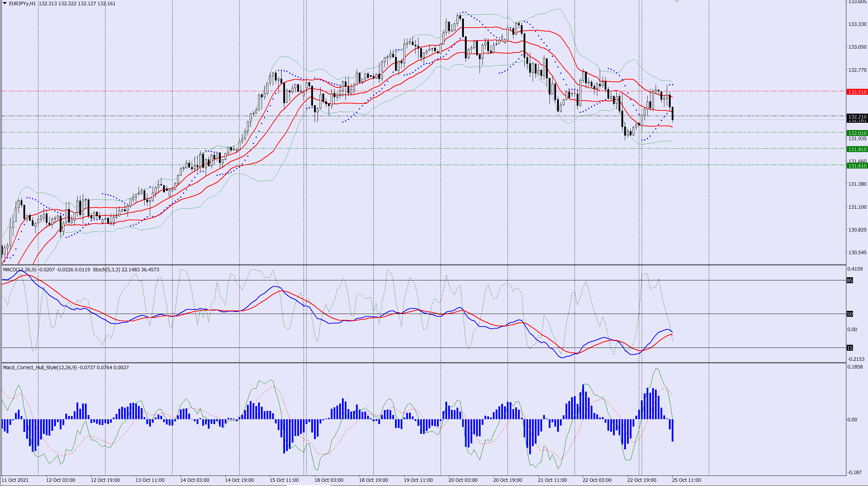
Task: Click the -0.2153 value on MACD scale
Action: pos(856,359)
